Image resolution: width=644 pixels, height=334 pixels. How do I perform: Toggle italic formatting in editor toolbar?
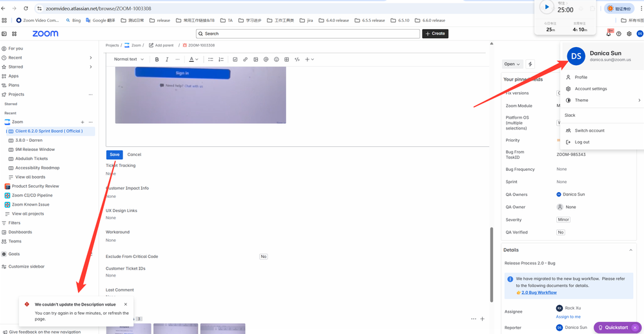coord(167,59)
